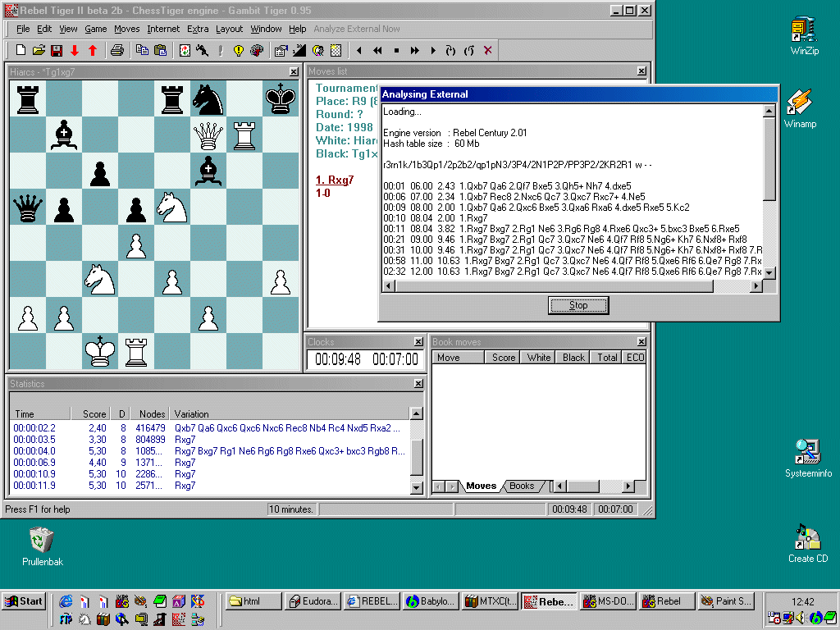This screenshot has height=630, width=840.
Task: Click the printer icon in the toolbar
Action: point(117,50)
